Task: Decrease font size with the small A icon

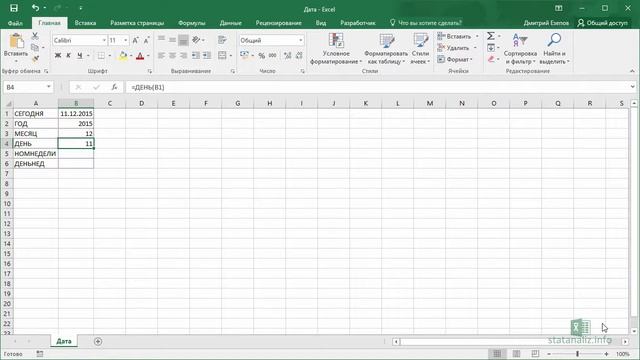Action: [146, 40]
